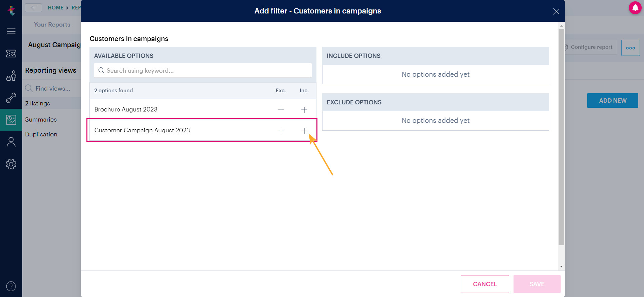The image size is (644, 297).
Task: Click the AVAILABLE OPTIONS header
Action: click(x=124, y=56)
